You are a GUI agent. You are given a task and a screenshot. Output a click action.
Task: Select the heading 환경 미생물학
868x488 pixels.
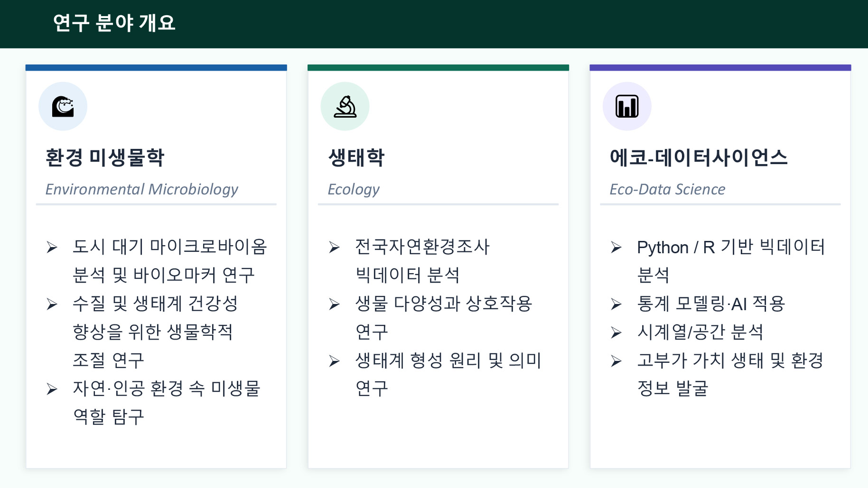pyautogui.click(x=105, y=157)
